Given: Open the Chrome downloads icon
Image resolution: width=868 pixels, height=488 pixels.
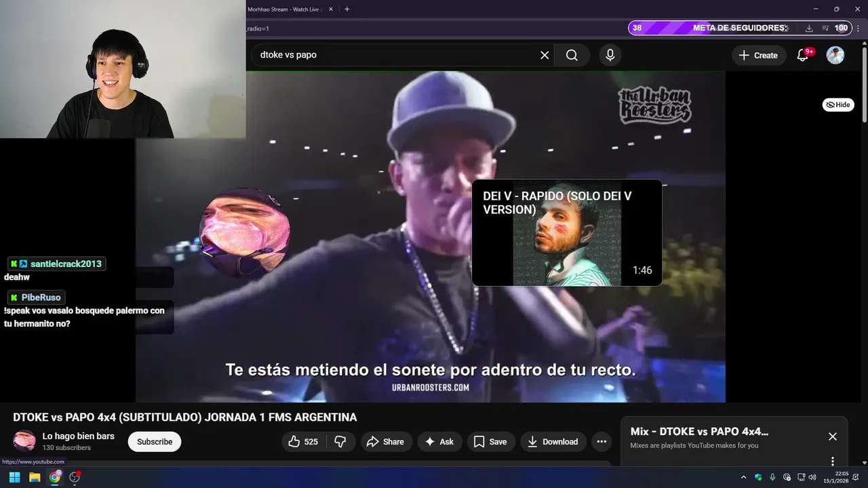Looking at the screenshot, I should click(x=809, y=28).
